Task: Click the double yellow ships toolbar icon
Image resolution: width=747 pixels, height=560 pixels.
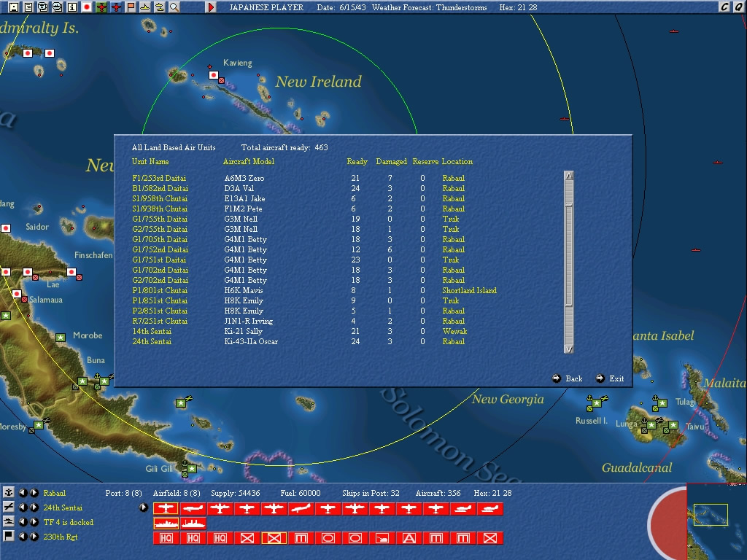Action: (160, 7)
